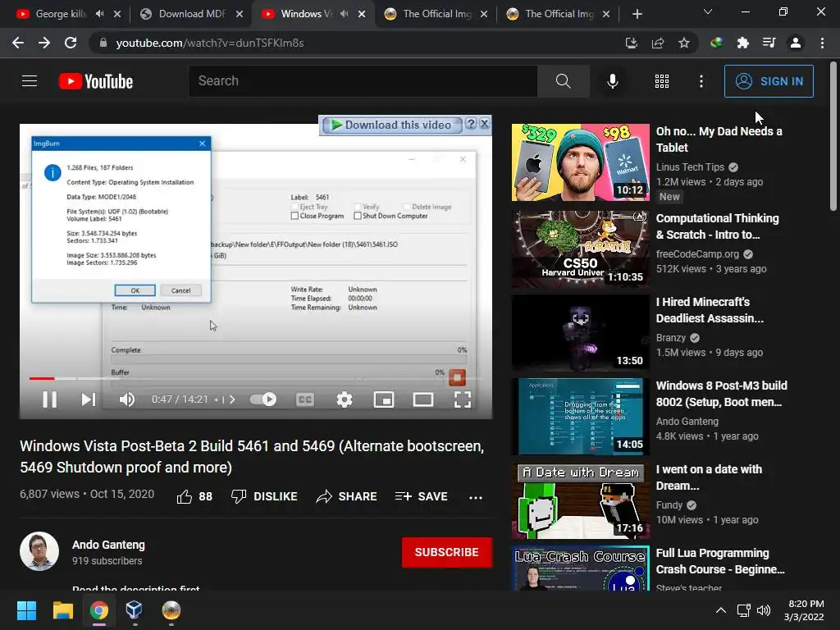Open the taskbar volume control
Viewport: 840px width, 630px height.
764,610
